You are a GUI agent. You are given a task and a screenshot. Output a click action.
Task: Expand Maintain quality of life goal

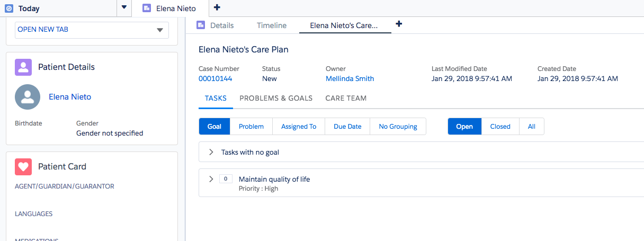coord(211,179)
